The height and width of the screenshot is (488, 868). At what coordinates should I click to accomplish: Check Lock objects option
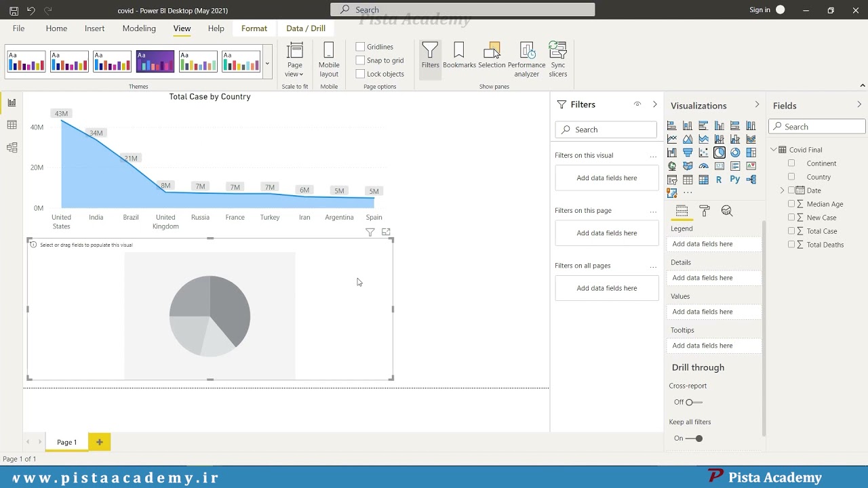click(x=360, y=74)
